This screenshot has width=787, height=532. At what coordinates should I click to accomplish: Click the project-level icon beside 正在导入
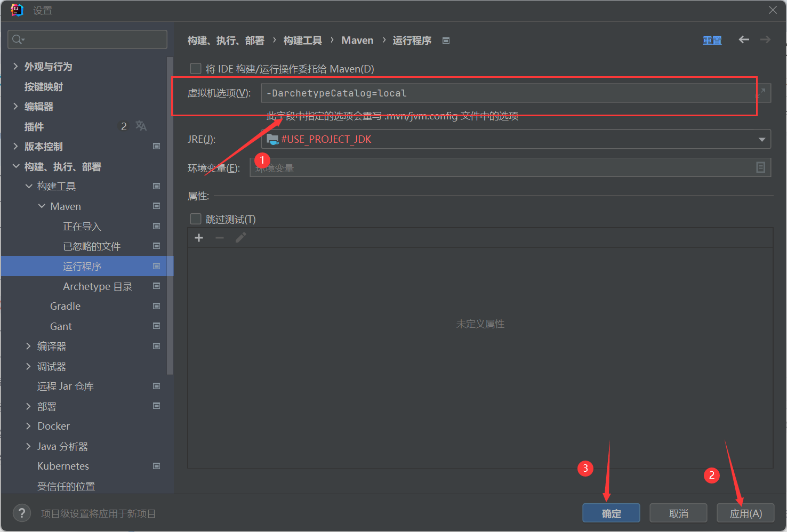157,226
